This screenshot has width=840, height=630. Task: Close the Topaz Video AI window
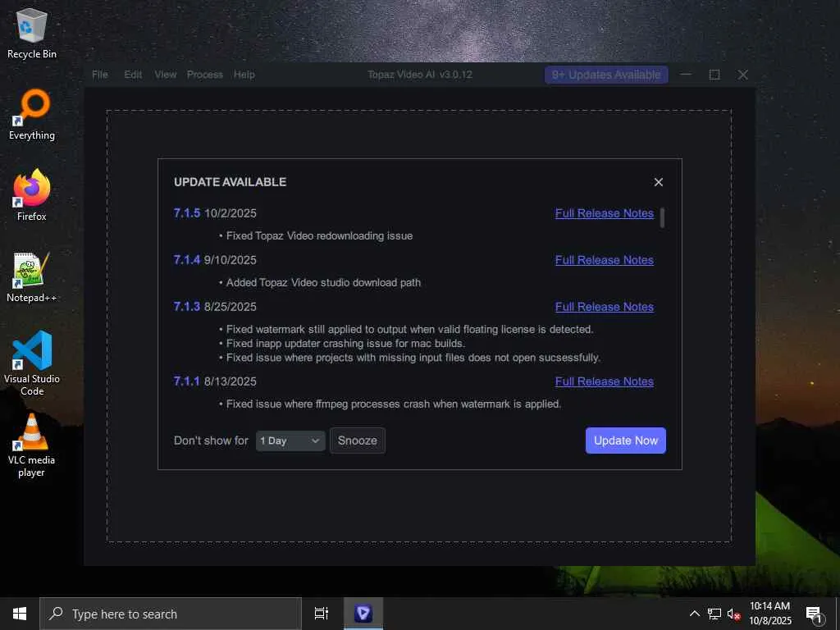pos(742,75)
